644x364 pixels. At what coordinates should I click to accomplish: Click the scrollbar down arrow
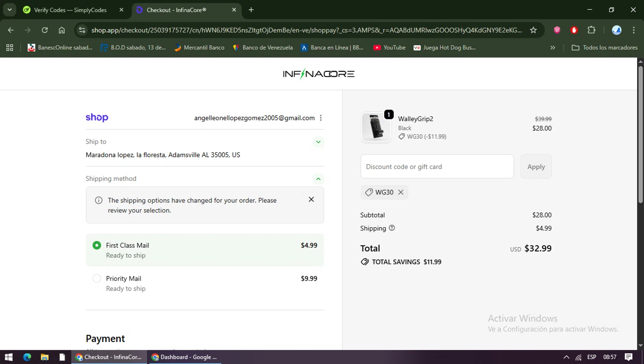pyautogui.click(x=641, y=346)
